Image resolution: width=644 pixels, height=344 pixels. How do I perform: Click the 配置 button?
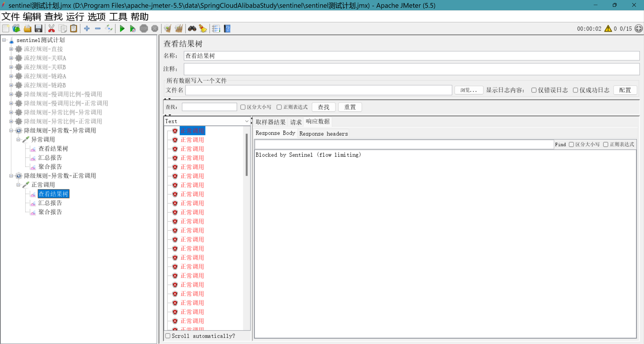click(x=625, y=90)
